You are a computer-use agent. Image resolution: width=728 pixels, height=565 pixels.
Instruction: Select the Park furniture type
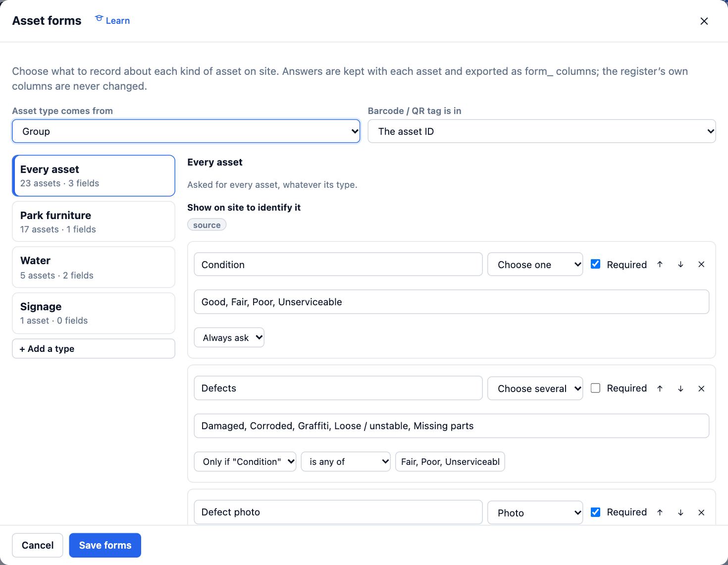[94, 222]
